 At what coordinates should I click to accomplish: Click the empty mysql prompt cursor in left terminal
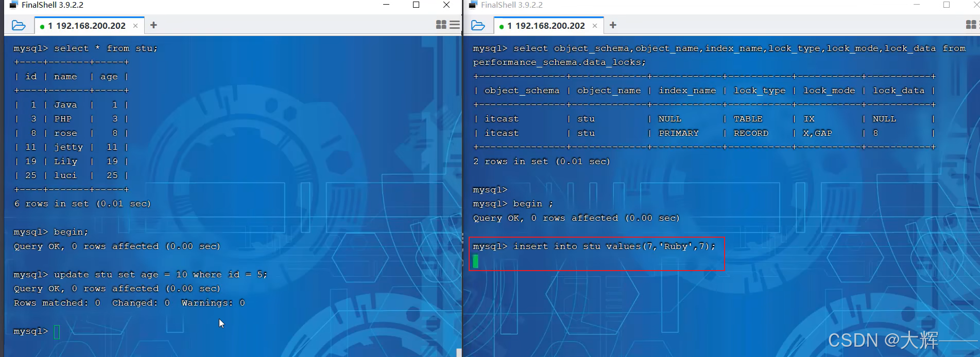[57, 332]
